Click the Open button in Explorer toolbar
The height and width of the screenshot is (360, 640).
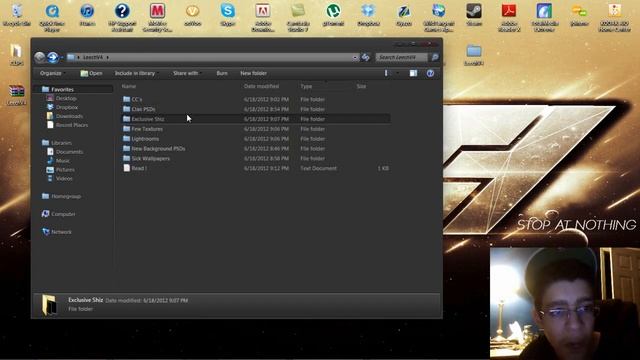[91, 73]
